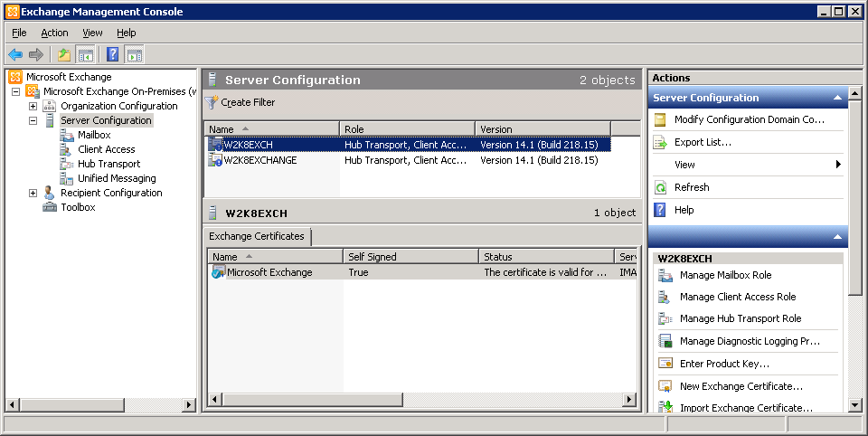
Task: Click the Unified Messaging node icon
Action: [x=66, y=178]
